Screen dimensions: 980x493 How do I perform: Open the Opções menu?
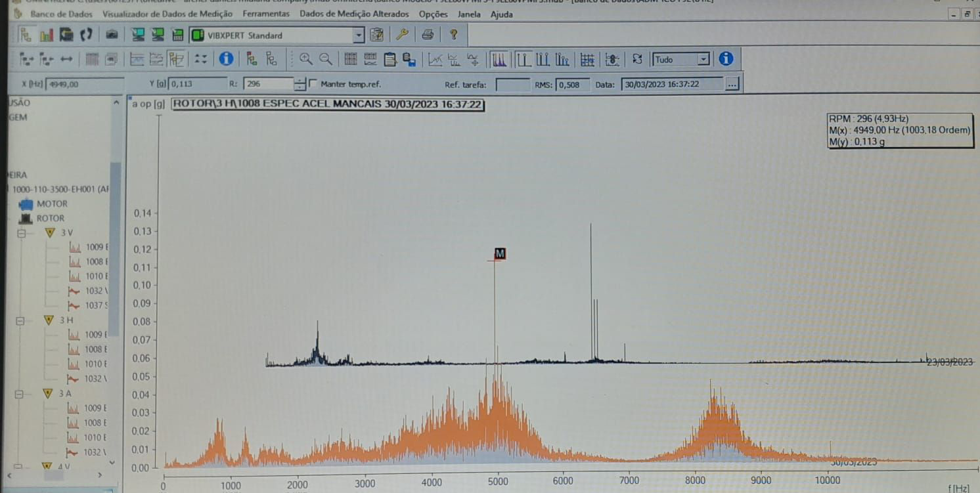(433, 14)
